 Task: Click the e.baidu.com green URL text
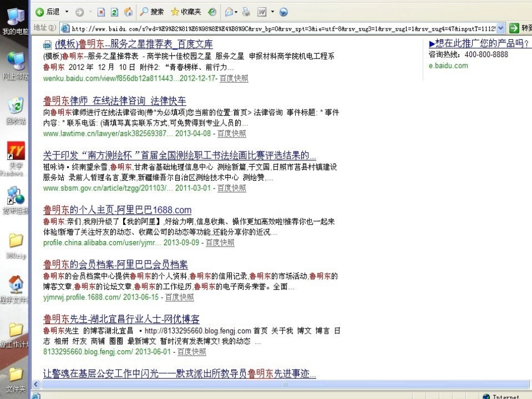pos(448,66)
